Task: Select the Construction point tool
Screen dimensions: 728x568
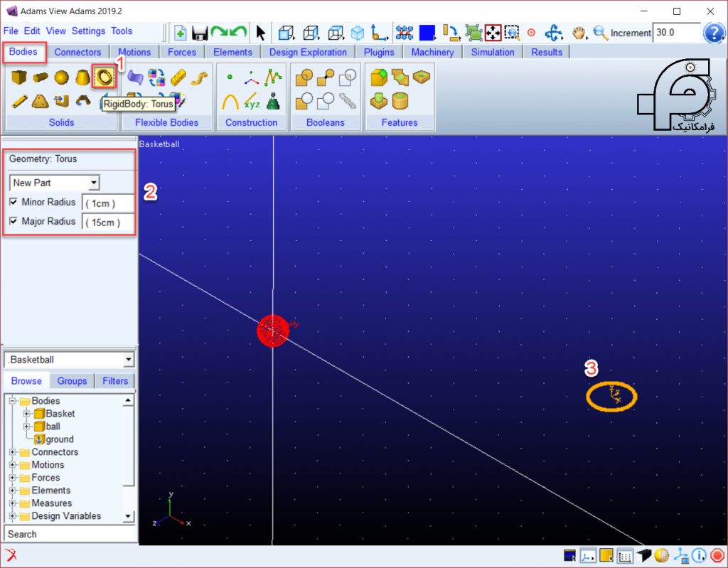Action: point(230,77)
